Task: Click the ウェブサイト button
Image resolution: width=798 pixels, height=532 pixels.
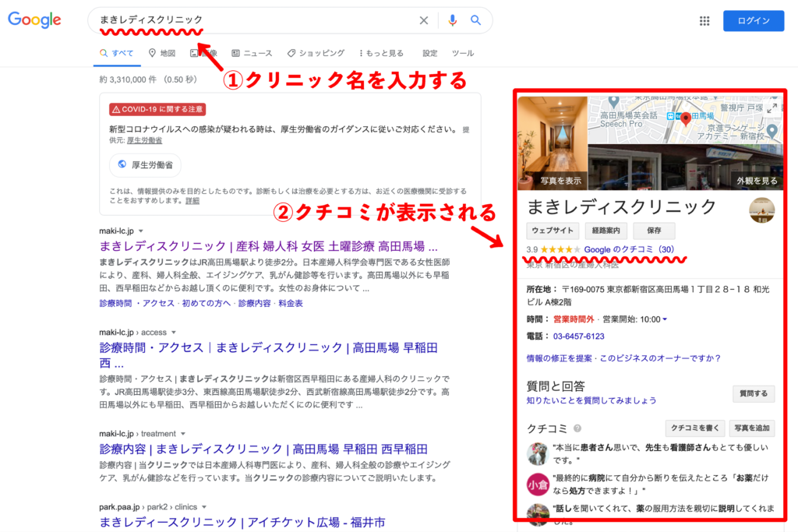Action: (x=553, y=231)
